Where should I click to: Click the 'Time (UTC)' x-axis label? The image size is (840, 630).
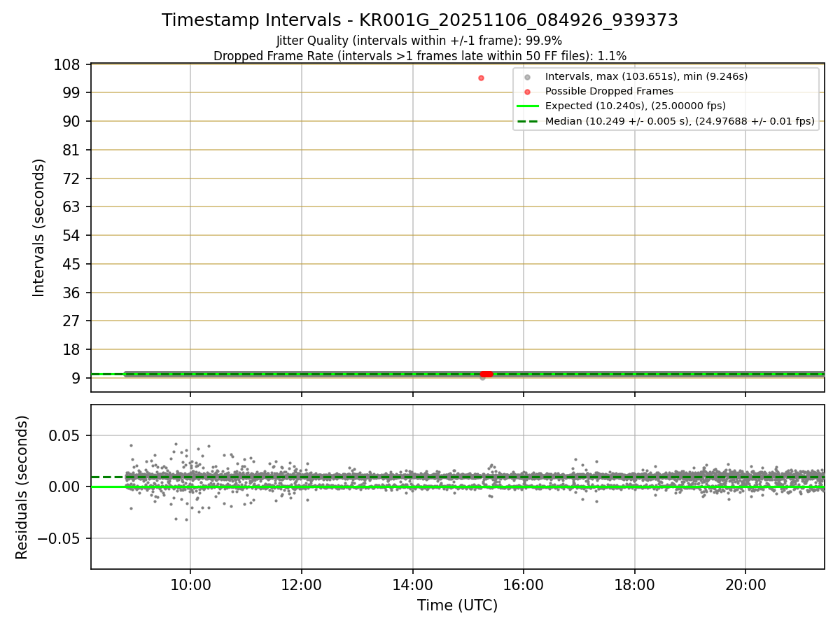tap(457, 605)
